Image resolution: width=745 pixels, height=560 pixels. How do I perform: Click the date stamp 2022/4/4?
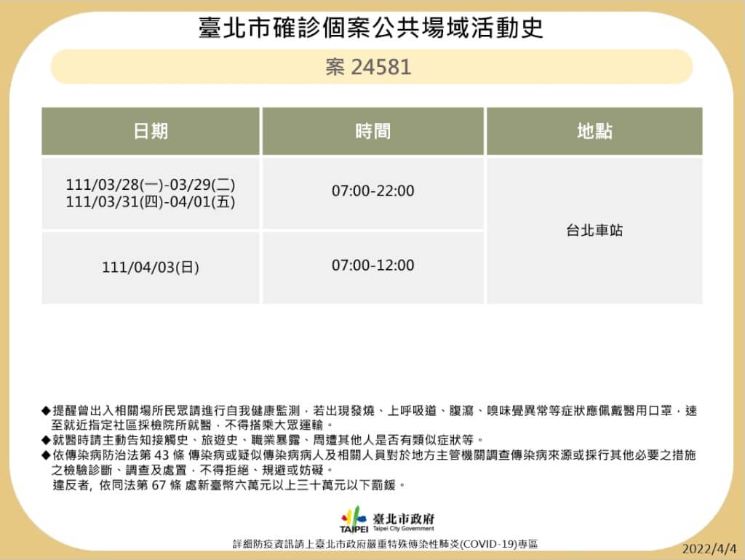tap(709, 549)
